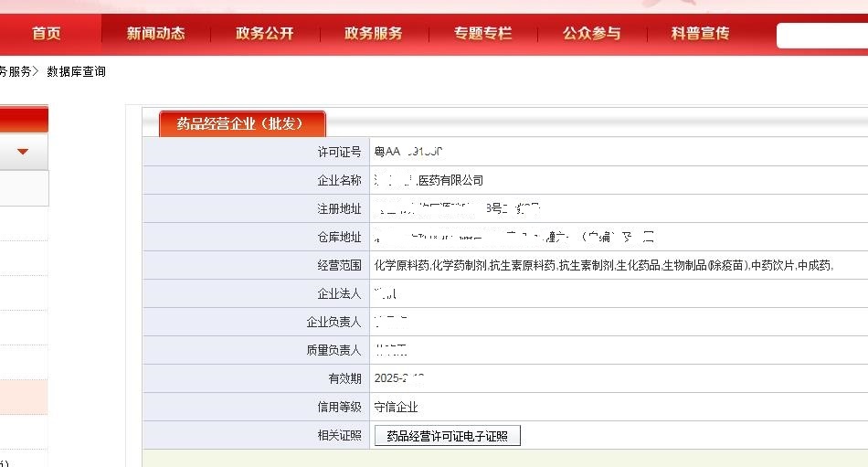Click the red header bar of left sidebar
This screenshot has height=467, width=868.
point(23,119)
